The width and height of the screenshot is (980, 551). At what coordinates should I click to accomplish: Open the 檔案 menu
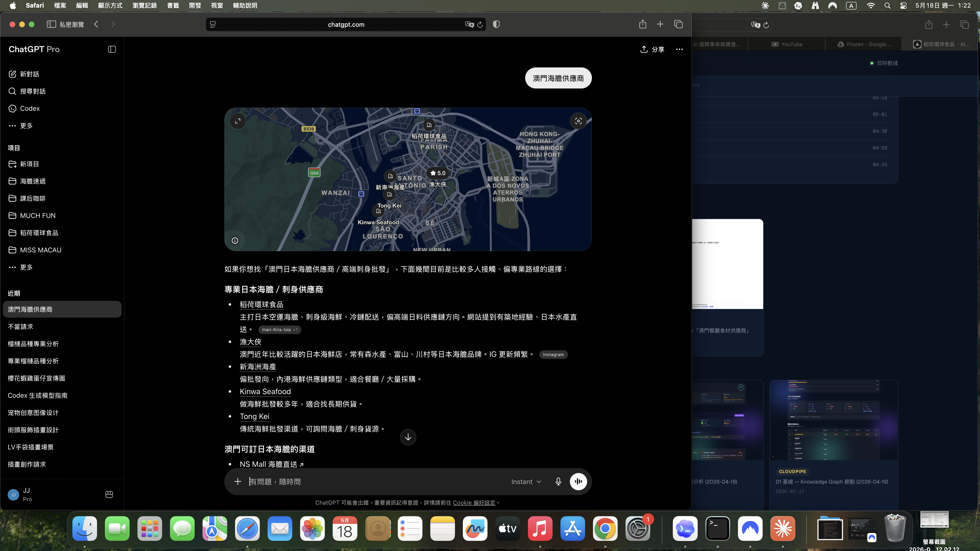coord(60,5)
